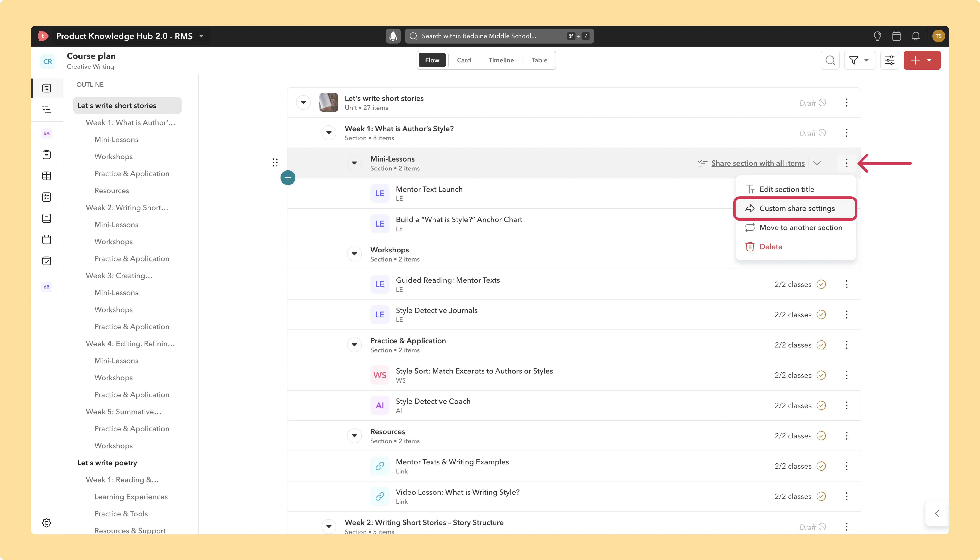Choose Move to another section

coord(796,228)
